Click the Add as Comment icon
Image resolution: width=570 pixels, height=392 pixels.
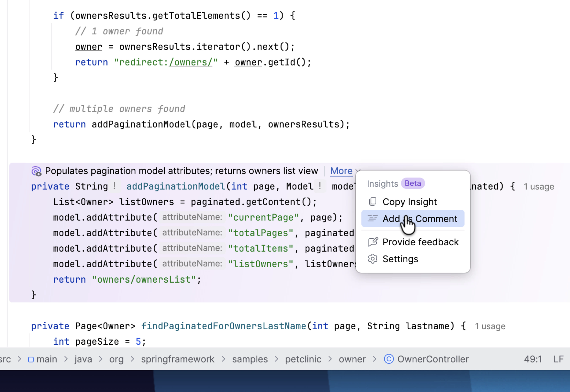(373, 218)
